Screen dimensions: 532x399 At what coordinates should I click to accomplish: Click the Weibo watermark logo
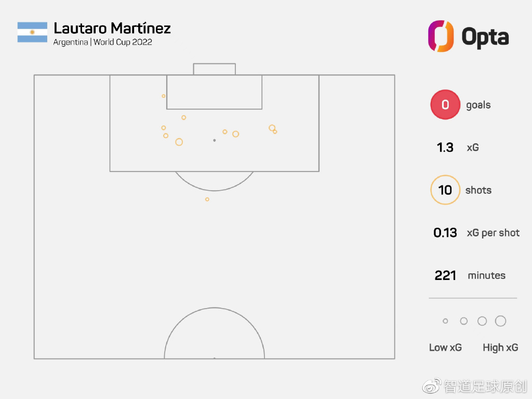pos(432,386)
